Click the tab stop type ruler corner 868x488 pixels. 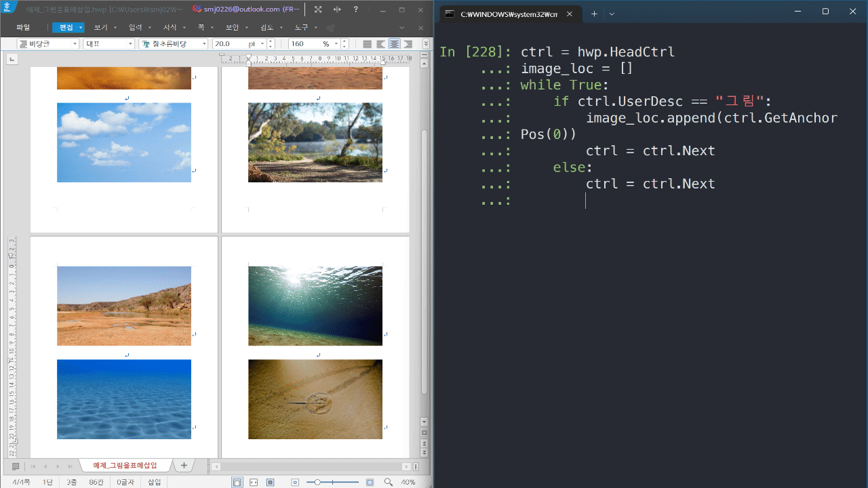(x=12, y=60)
